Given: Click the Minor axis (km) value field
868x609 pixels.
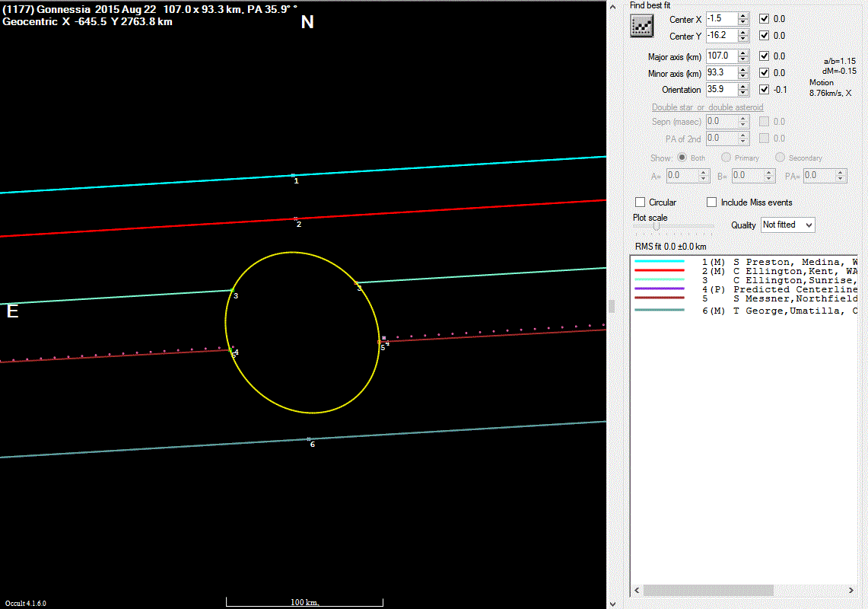Looking at the screenshot, I should 723,72.
